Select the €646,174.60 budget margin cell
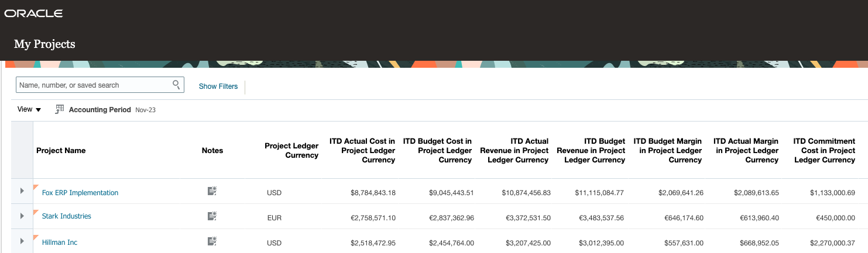 [684, 218]
